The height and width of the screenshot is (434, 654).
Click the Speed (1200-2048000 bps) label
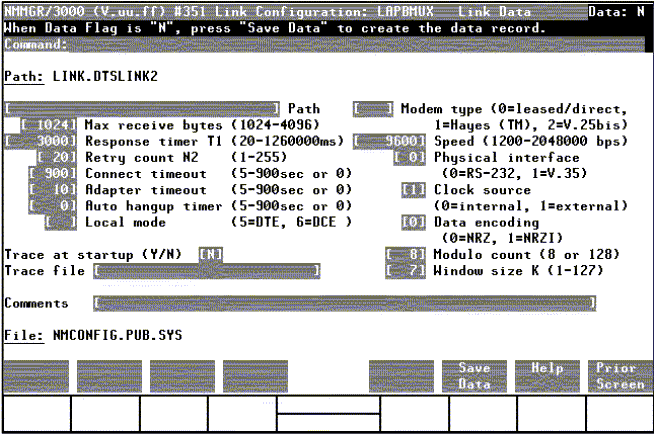point(531,141)
